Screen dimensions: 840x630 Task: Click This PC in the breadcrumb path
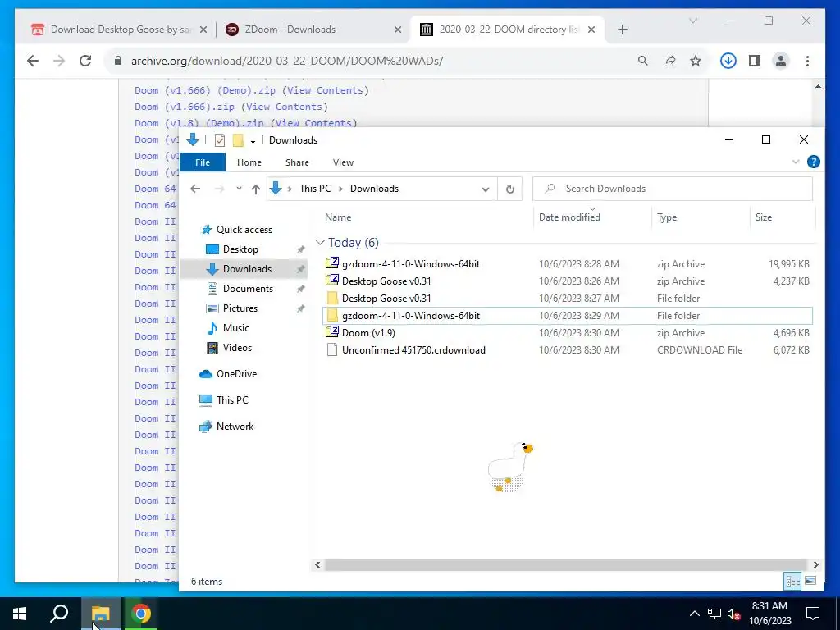[x=315, y=189]
